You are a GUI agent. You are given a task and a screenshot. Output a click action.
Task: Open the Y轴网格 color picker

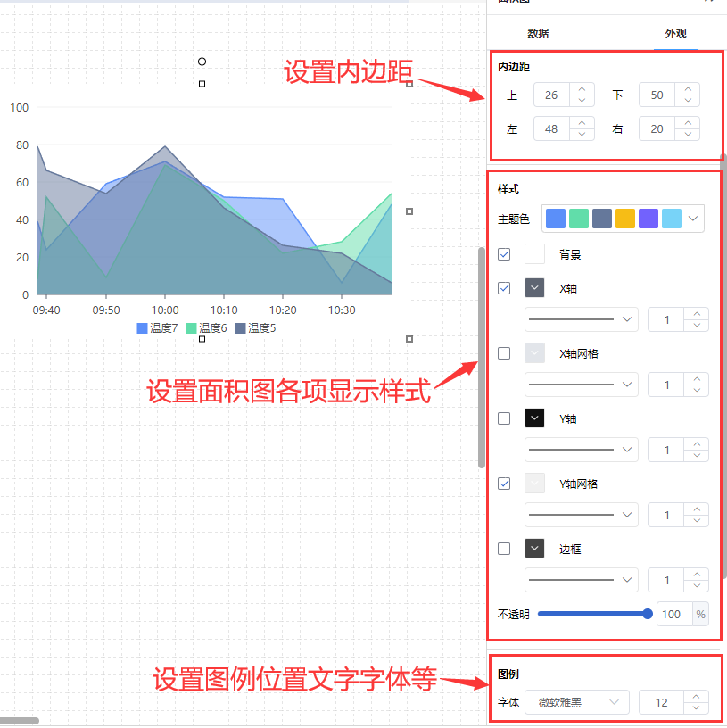tap(534, 484)
